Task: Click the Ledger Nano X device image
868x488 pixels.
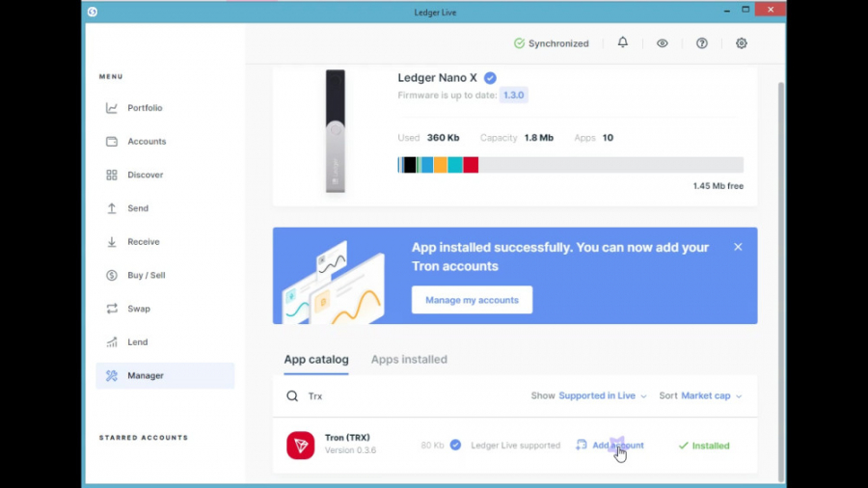Action: [336, 131]
